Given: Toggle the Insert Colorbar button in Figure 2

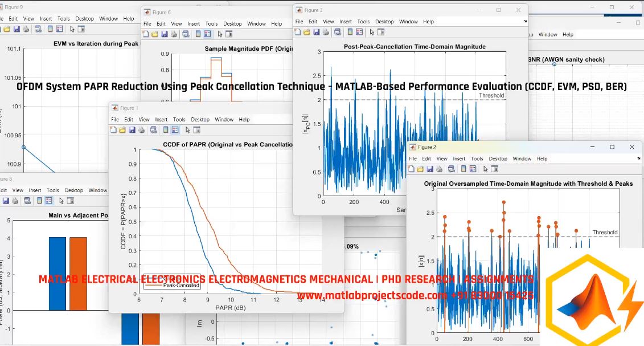Looking at the screenshot, I should (x=463, y=169).
